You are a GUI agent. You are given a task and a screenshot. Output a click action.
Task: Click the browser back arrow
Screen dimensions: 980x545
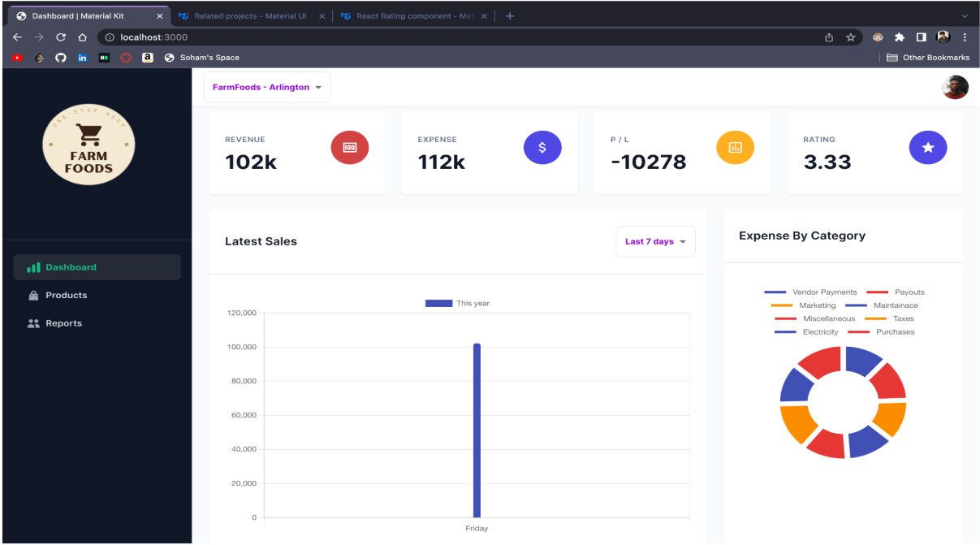[x=17, y=37]
